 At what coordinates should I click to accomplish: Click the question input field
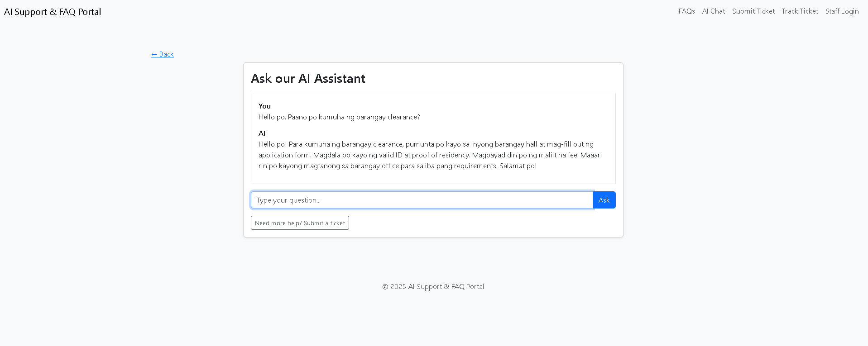(421, 200)
